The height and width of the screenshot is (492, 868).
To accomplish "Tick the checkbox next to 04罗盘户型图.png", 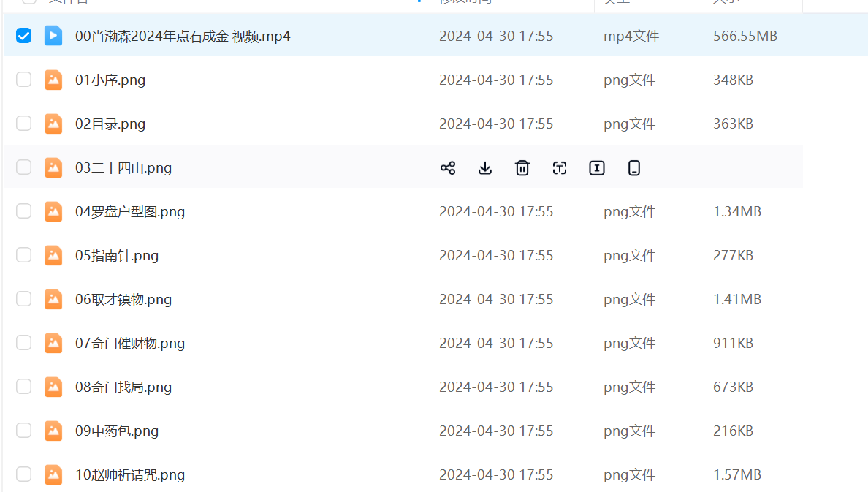I will pos(24,211).
